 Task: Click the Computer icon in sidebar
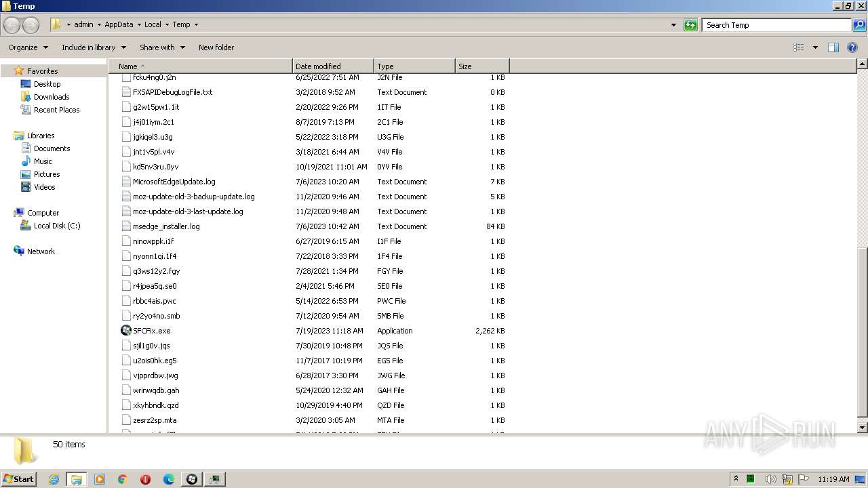click(x=19, y=213)
